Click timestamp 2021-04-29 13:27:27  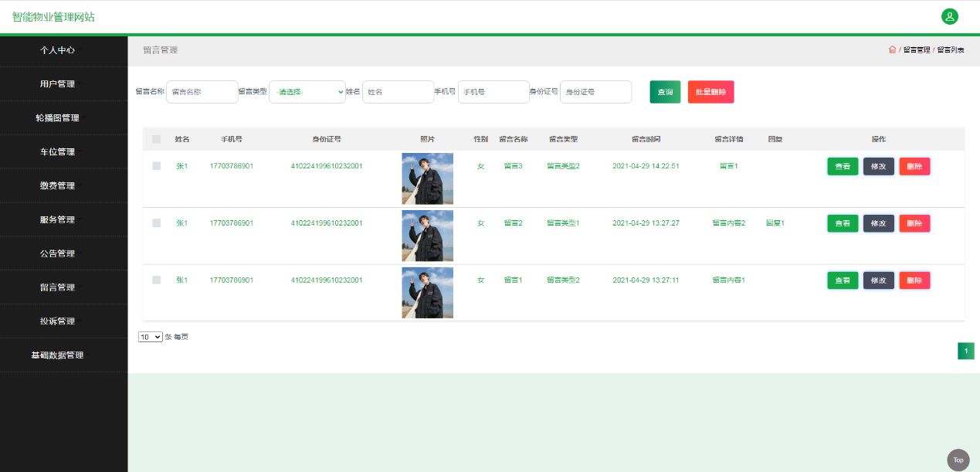(646, 223)
